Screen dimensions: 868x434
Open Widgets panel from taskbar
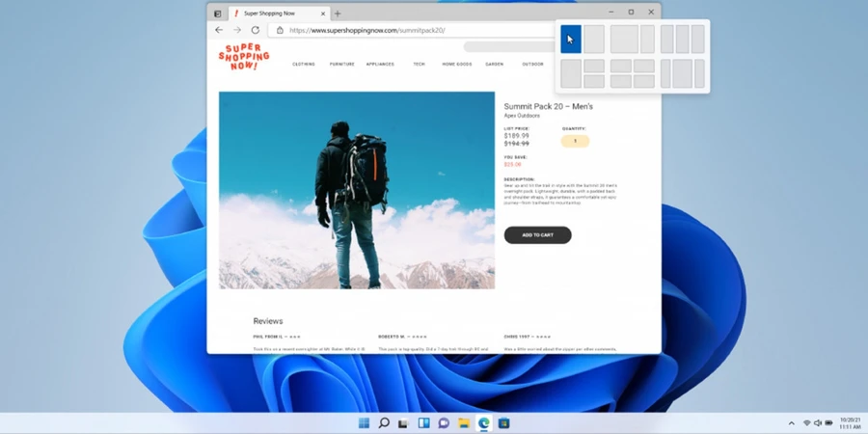(423, 423)
